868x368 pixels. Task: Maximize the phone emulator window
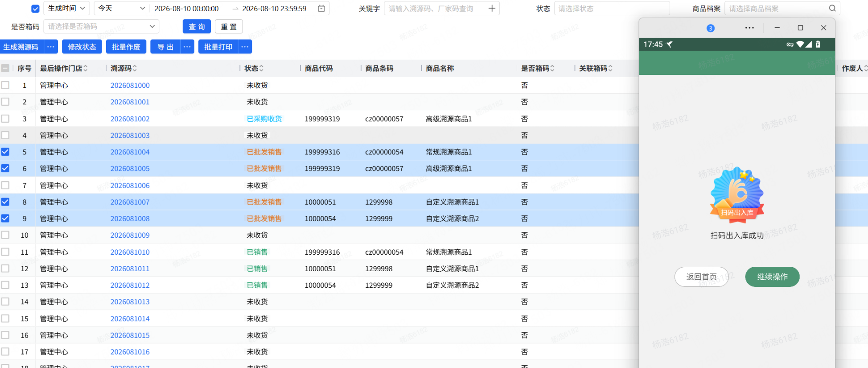point(800,28)
